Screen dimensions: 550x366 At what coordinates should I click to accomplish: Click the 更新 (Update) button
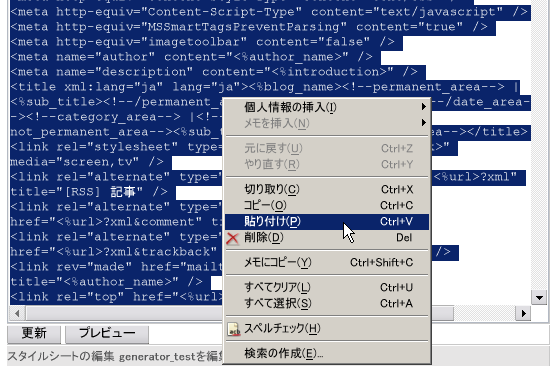[x=34, y=333]
